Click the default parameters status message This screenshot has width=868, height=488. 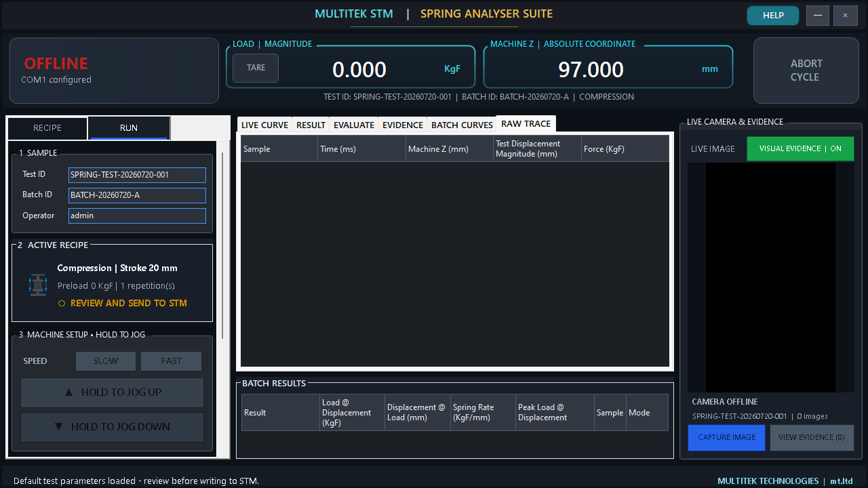pos(136,481)
